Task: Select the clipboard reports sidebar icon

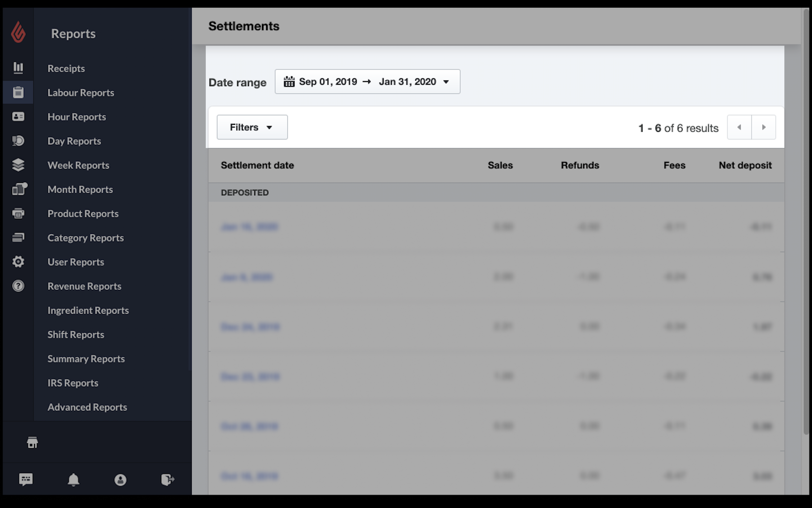Action: click(x=18, y=92)
